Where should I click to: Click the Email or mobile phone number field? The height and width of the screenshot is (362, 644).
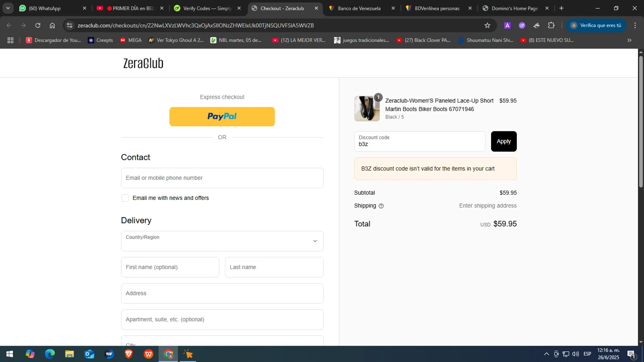point(222,178)
